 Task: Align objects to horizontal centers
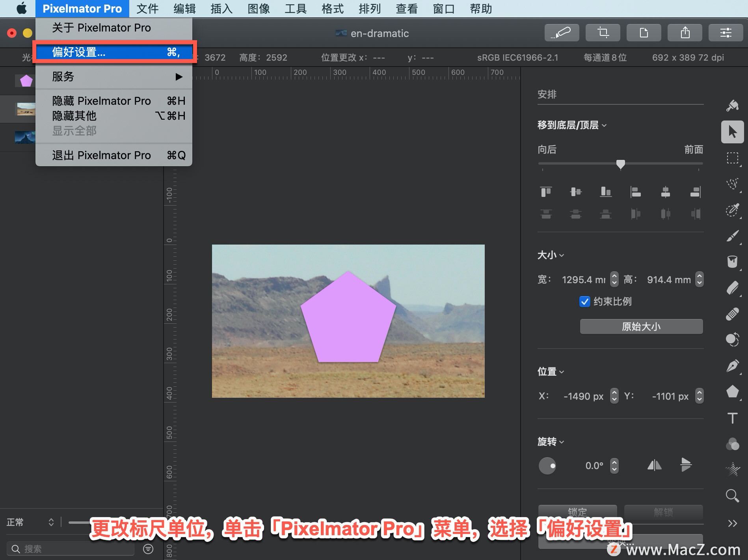click(666, 192)
